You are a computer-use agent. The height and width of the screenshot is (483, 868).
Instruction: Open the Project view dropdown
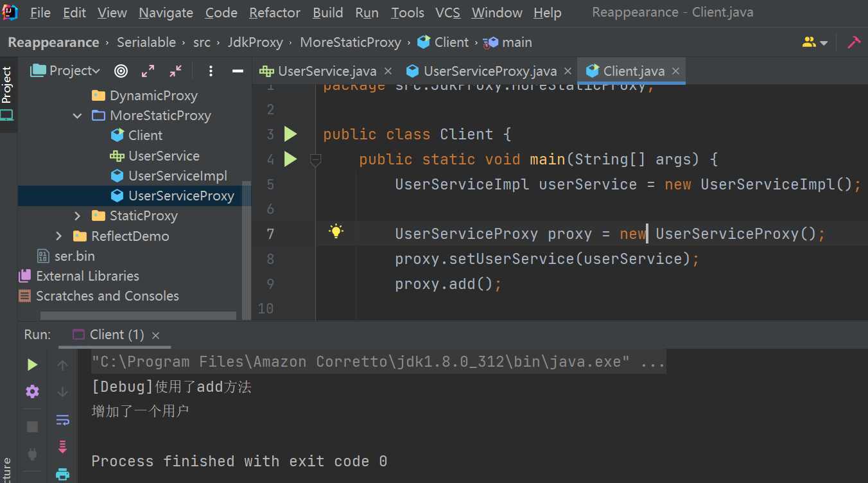(65, 71)
